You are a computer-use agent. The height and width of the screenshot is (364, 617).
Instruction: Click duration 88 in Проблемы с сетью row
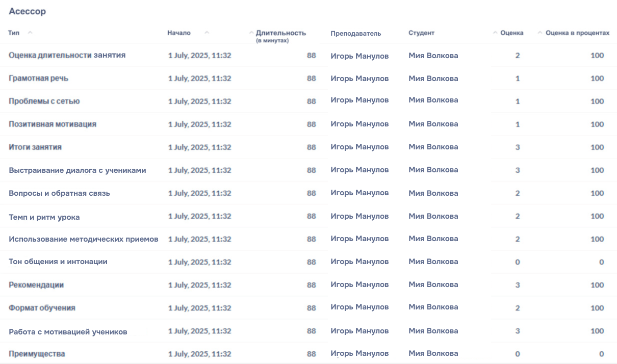311,101
